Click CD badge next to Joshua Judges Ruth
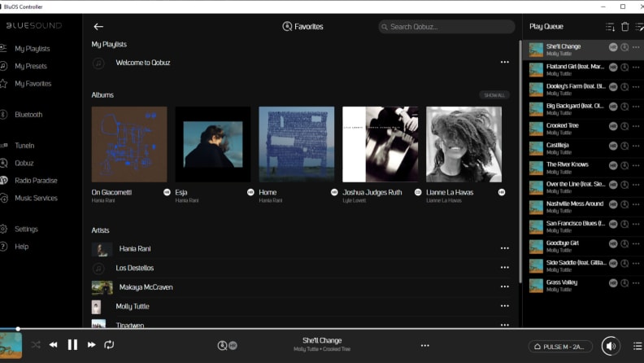 (x=418, y=192)
